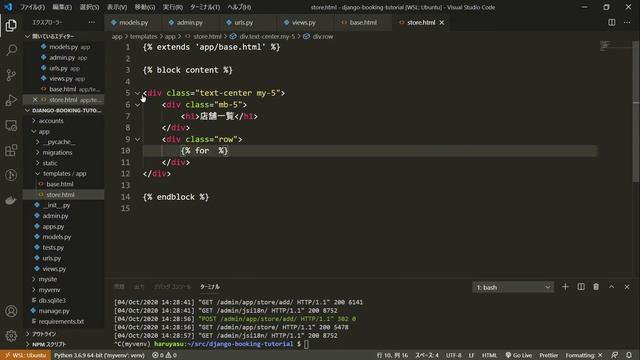Kill the terminal with trash icon

tap(596, 287)
